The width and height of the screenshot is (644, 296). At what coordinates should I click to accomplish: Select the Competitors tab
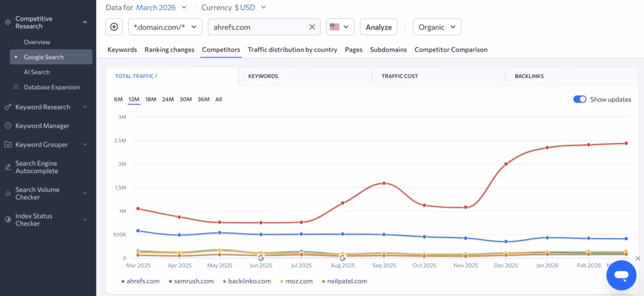pyautogui.click(x=221, y=50)
